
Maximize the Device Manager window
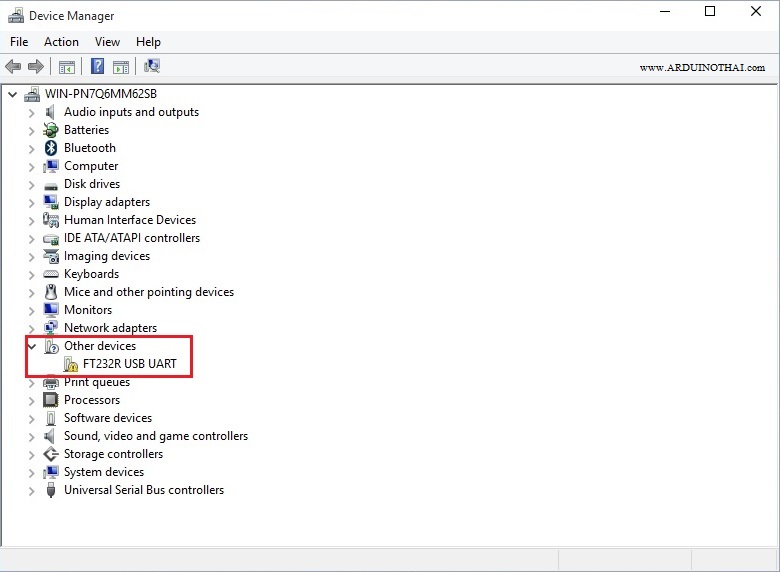click(710, 11)
